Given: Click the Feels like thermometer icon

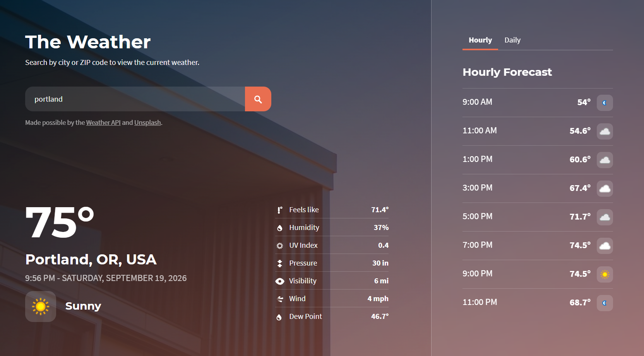Looking at the screenshot, I should click(280, 210).
